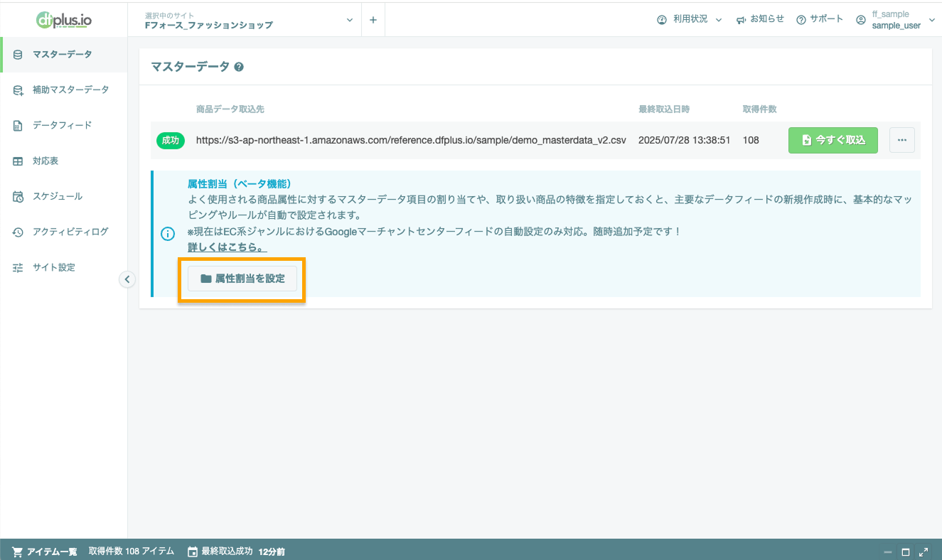Collapse the left sidebar with the chevron

(x=127, y=279)
